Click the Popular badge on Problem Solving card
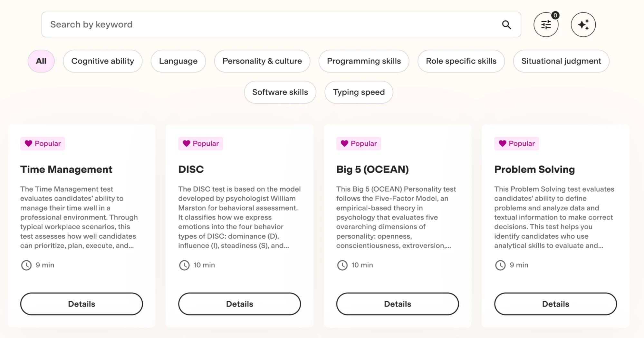 pos(517,143)
